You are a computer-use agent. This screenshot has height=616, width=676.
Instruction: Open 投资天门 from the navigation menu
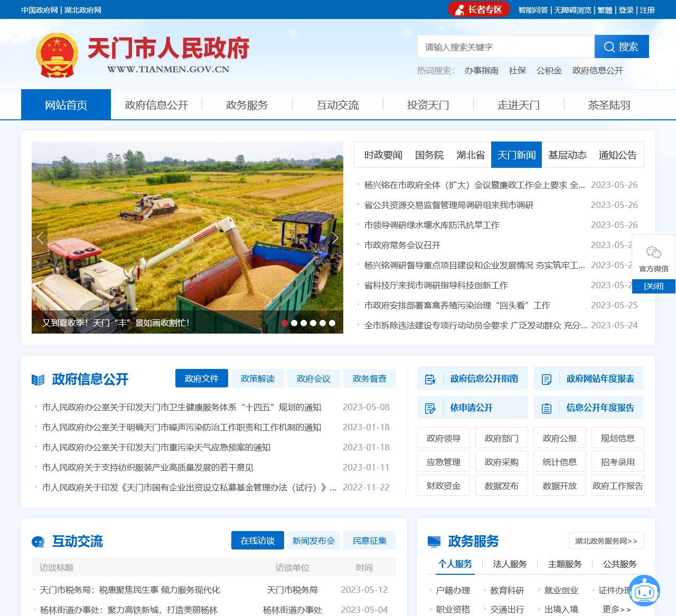coord(428,105)
